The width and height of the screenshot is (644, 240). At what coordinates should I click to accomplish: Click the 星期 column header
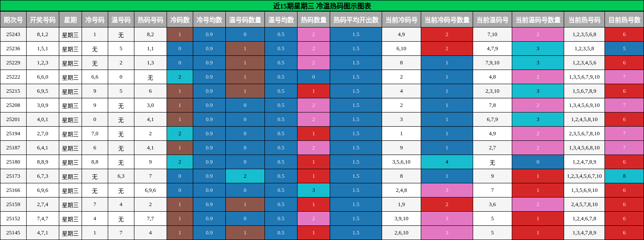(x=70, y=19)
